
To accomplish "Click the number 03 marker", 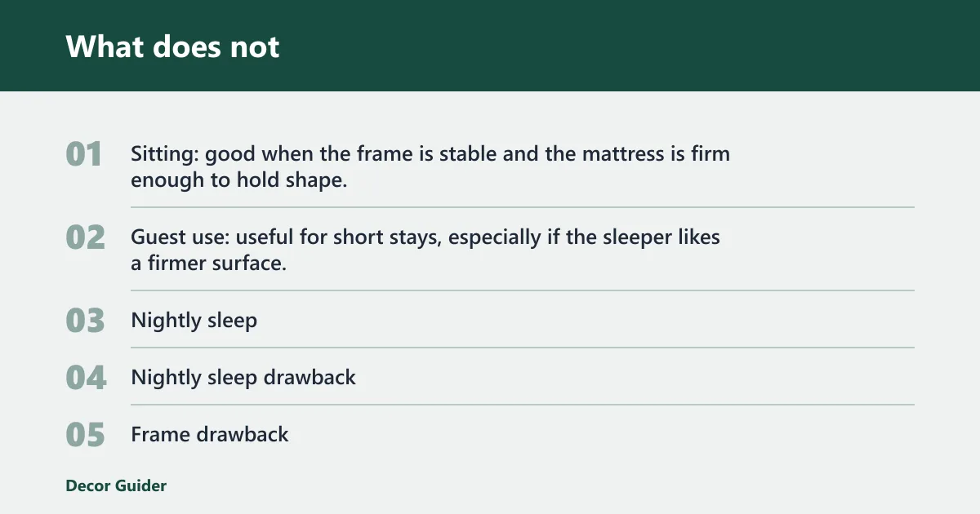I will [x=85, y=321].
